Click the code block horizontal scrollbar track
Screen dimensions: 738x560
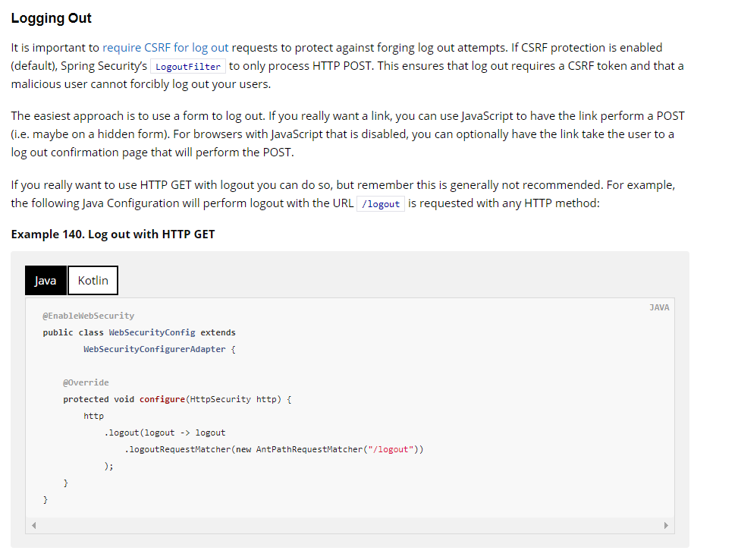click(349, 525)
